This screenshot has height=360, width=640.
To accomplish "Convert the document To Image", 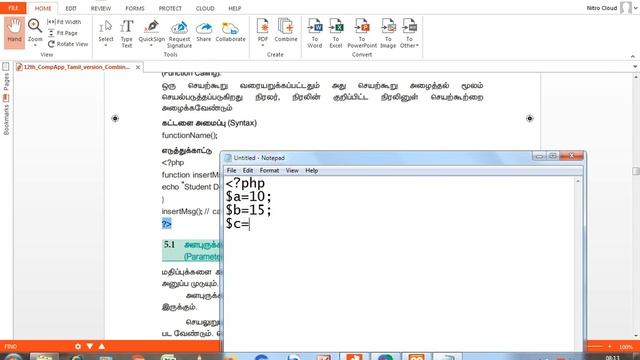I will (x=388, y=33).
